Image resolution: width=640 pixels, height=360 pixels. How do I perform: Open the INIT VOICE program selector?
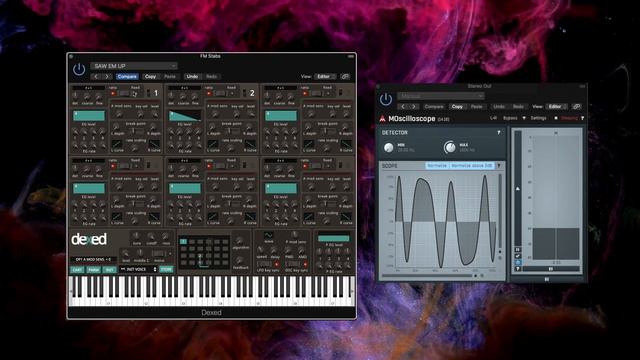pyautogui.click(x=138, y=269)
